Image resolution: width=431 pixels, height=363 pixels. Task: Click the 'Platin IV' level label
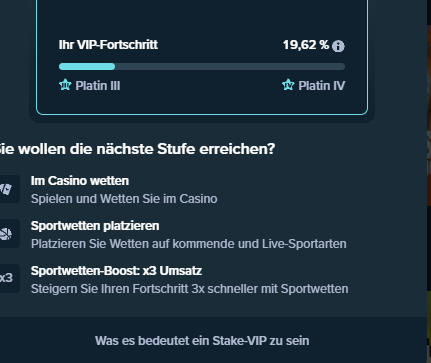(322, 86)
